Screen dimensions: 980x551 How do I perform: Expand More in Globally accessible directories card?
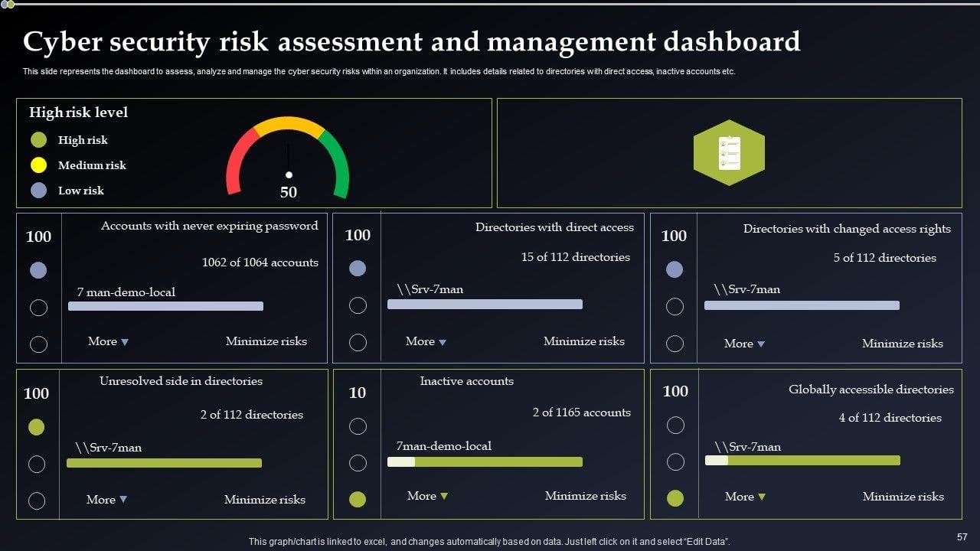click(x=745, y=497)
